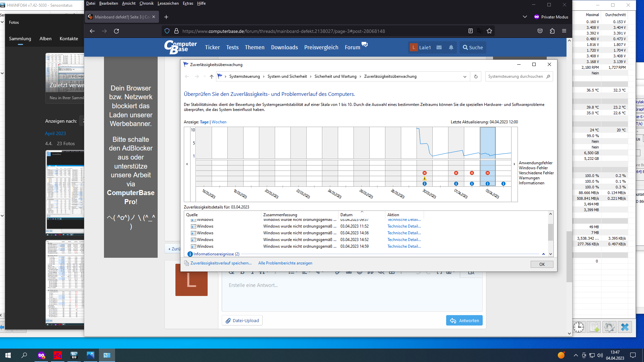Click the refresh button in the Systemsteuerung address bar
Screen dimensions: 644x362
476,76
